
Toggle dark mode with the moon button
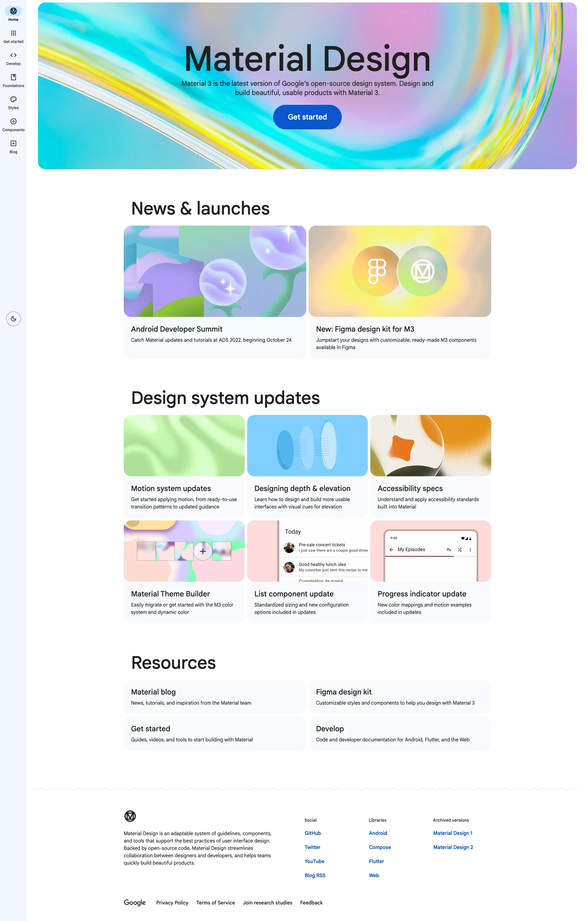point(13,319)
